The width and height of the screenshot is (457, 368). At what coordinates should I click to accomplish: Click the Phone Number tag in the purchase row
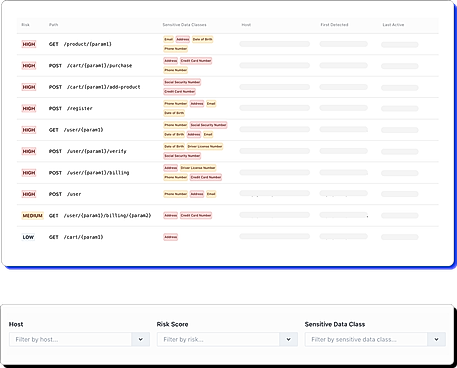[x=176, y=70]
